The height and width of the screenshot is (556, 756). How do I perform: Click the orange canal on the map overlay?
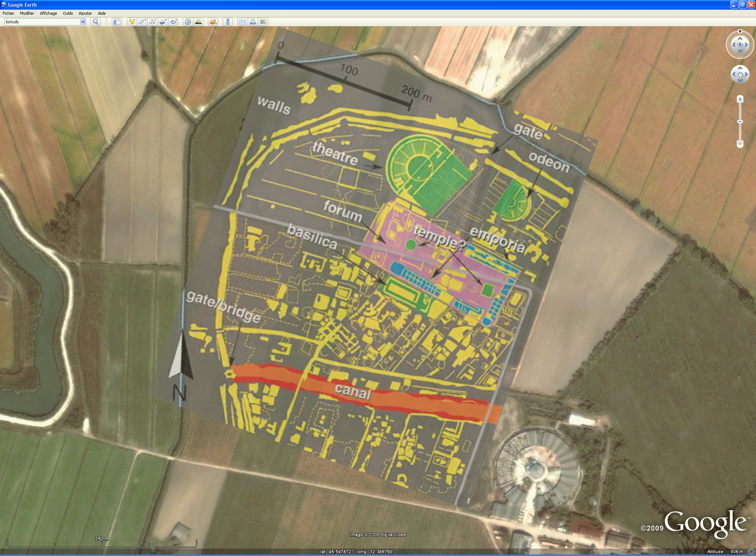pos(365,393)
